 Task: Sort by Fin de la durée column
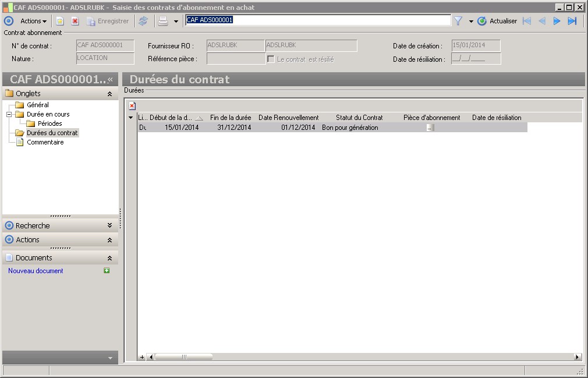tap(230, 118)
